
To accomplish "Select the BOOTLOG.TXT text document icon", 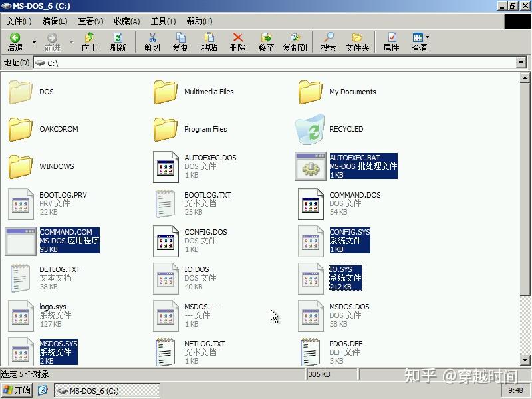I will point(165,203).
